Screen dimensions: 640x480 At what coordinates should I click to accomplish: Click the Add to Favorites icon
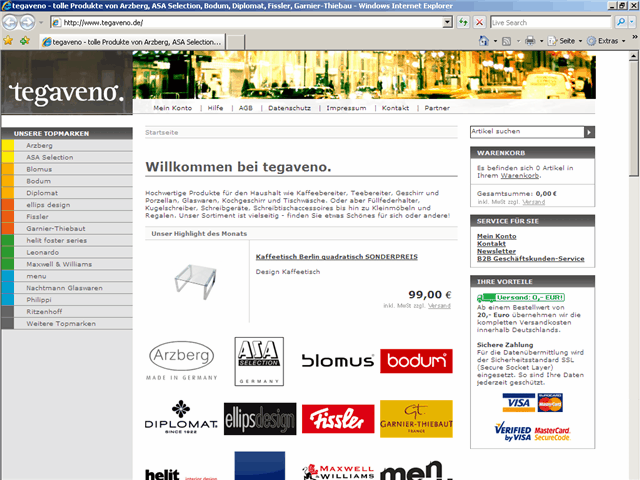click(x=25, y=41)
